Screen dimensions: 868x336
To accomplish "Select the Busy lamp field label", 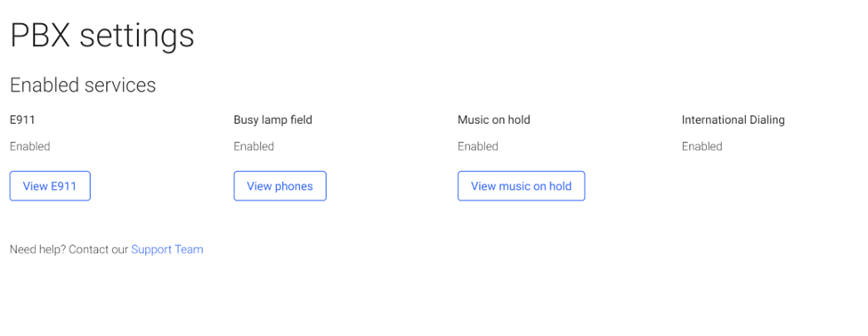I will [273, 119].
